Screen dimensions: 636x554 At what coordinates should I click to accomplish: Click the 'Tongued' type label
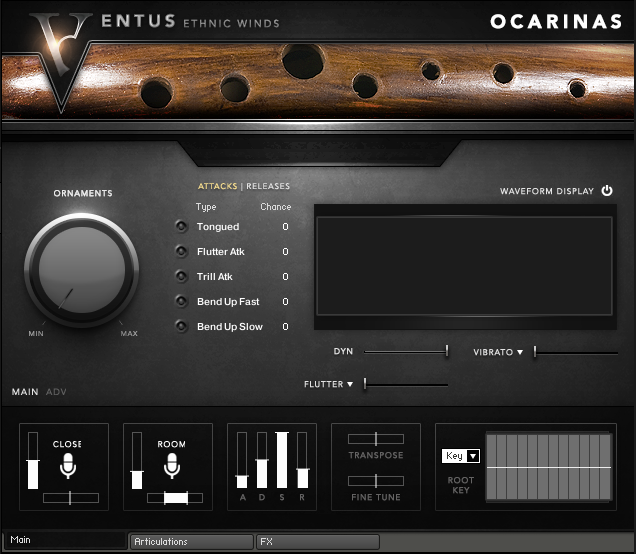[x=218, y=227]
